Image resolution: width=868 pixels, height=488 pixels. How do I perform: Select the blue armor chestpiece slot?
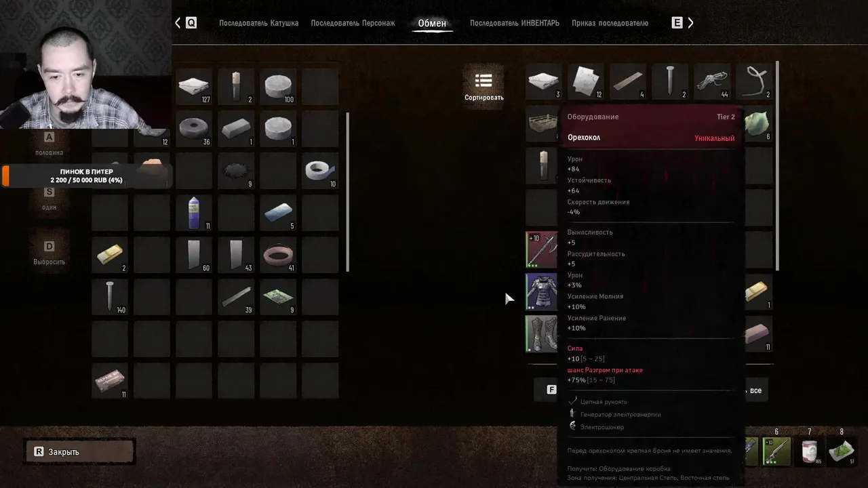542,291
